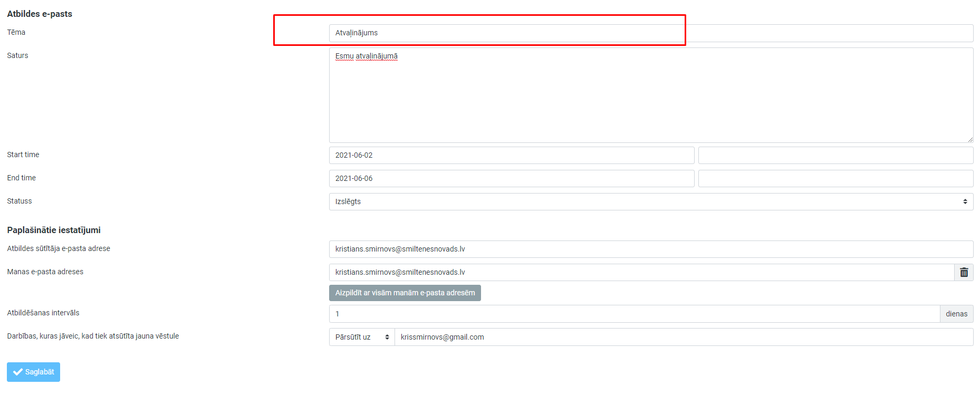
Task: Click inside the Saturs text area
Action: pyautogui.click(x=650, y=95)
